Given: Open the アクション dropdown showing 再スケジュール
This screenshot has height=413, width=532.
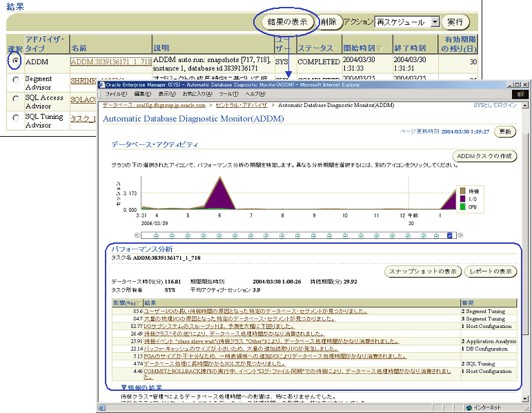Looking at the screenshot, I should [x=434, y=22].
